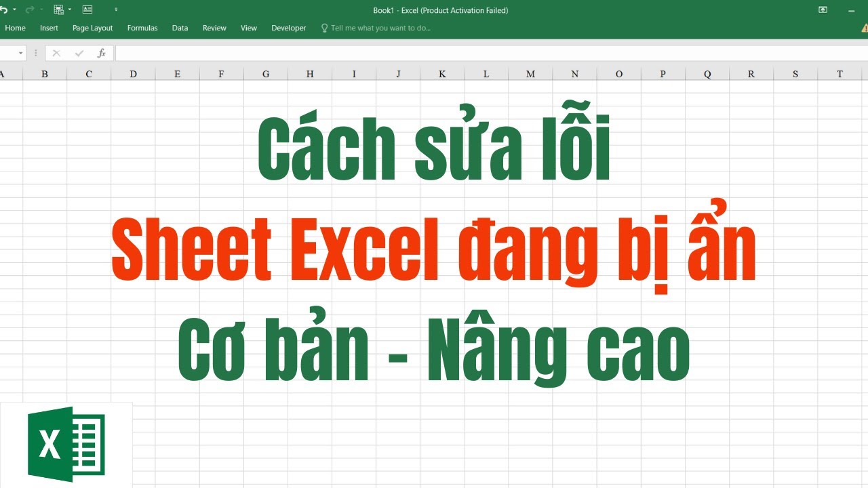Click the yellow warning triangle icon
This screenshot has height=488, width=868.
tap(865, 28)
